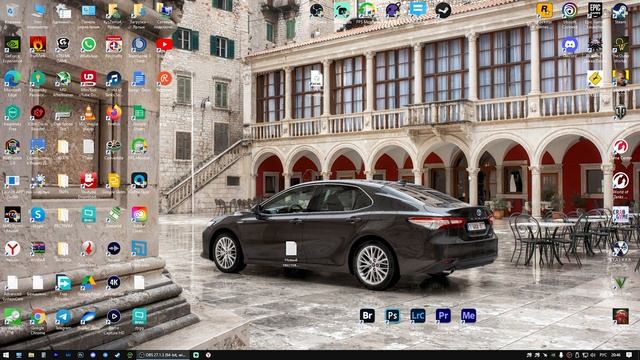Open the Google Docs shortcut
Screen dimensions: 640x360
click(x=139, y=78)
